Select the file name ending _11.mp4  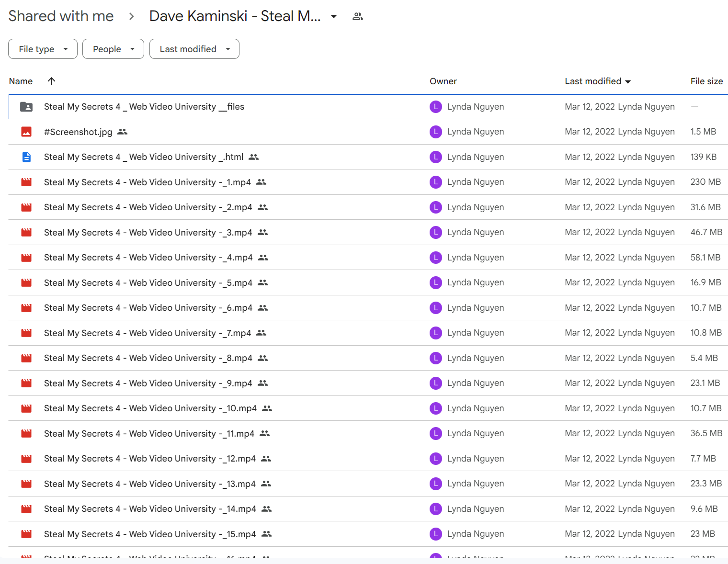pyautogui.click(x=149, y=433)
